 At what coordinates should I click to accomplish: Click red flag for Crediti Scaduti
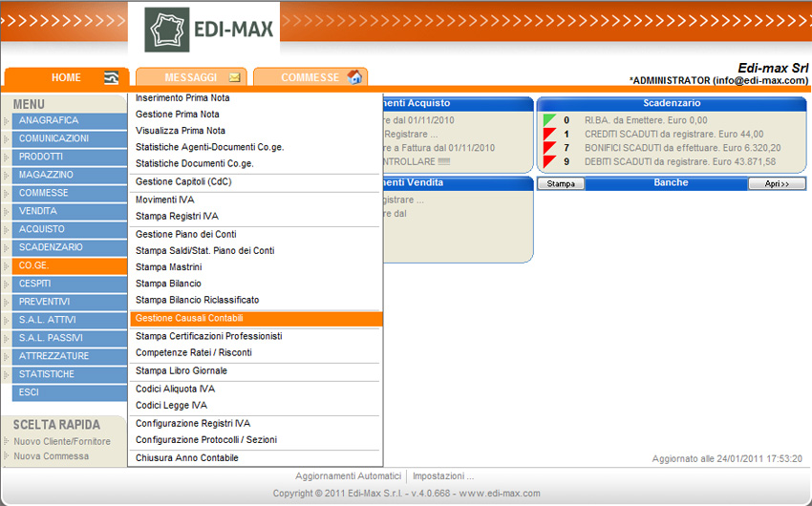tap(549, 135)
